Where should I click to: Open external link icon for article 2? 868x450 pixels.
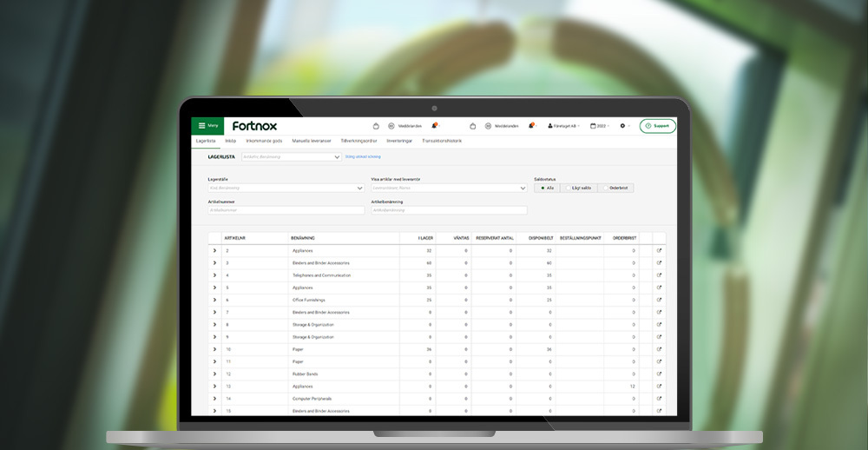click(x=659, y=250)
